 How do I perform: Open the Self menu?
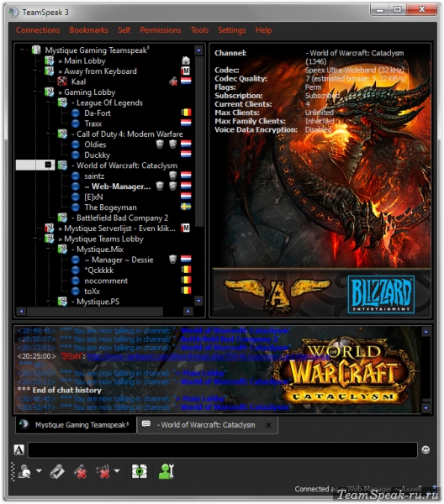click(124, 30)
